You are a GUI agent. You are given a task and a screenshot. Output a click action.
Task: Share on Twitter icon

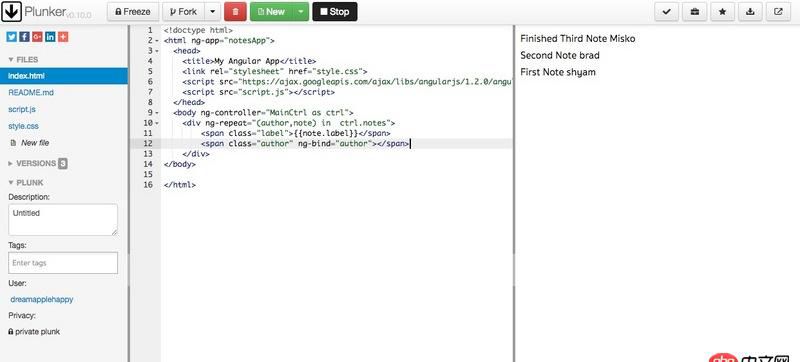(x=11, y=37)
